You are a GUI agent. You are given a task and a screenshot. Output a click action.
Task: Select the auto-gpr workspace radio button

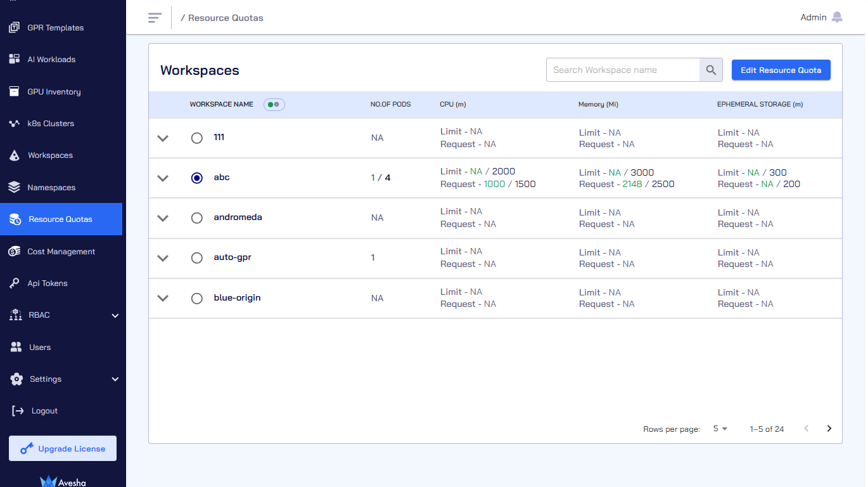click(196, 258)
